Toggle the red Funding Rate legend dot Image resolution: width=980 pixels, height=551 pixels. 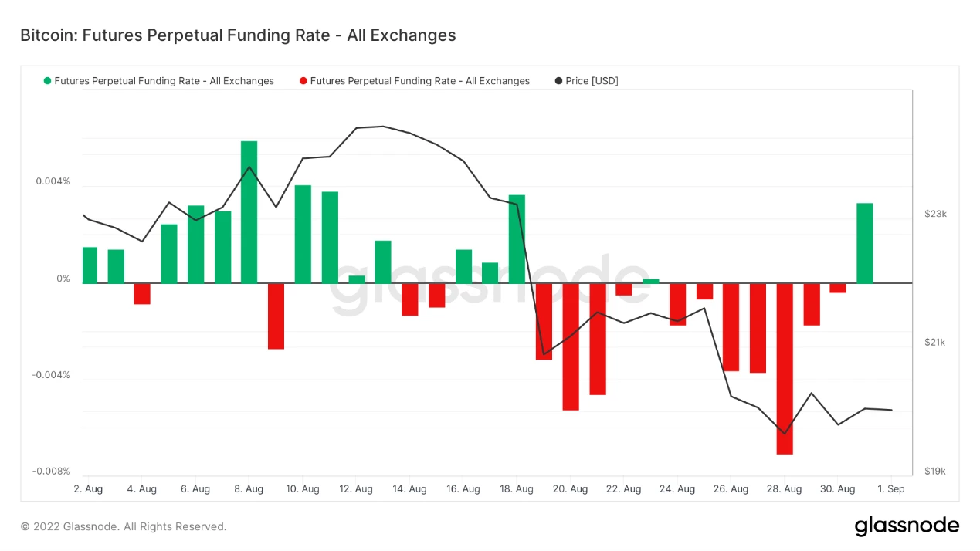pos(303,81)
